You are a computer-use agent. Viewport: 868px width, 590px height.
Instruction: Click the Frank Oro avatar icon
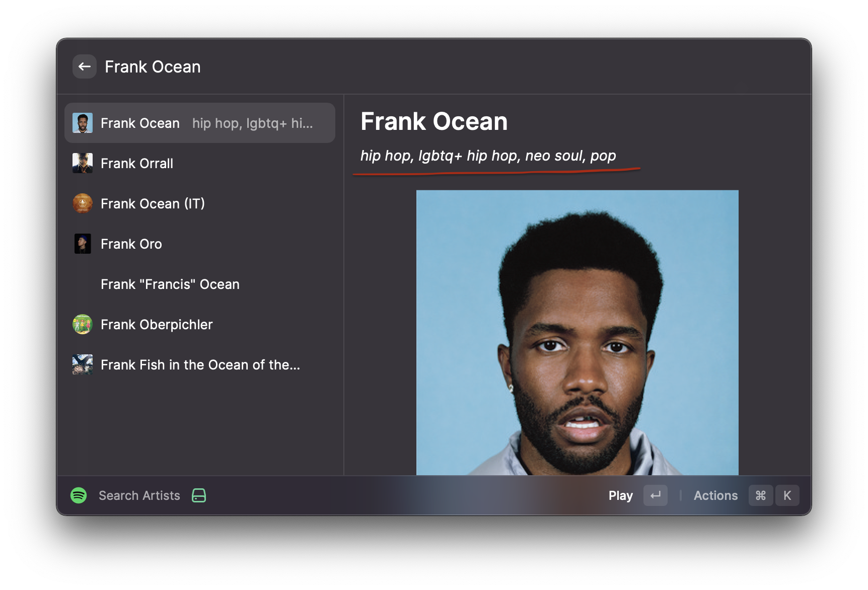click(x=83, y=244)
